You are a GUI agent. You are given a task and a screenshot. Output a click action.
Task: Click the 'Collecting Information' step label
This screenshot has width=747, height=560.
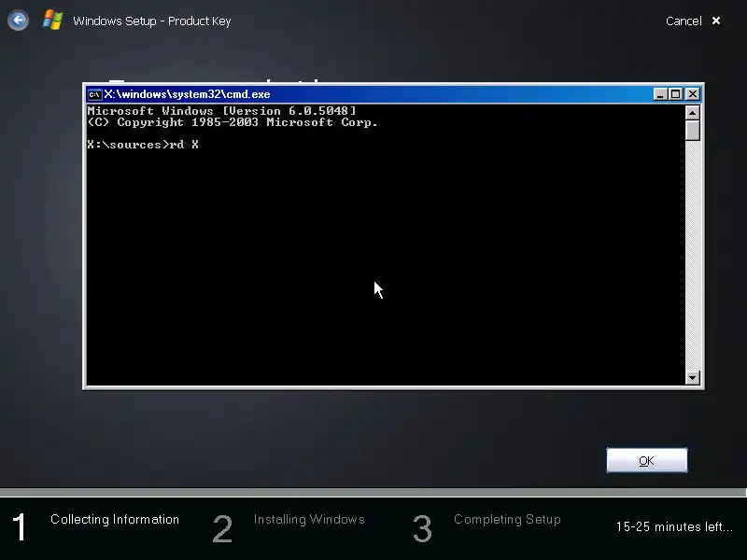pos(115,520)
